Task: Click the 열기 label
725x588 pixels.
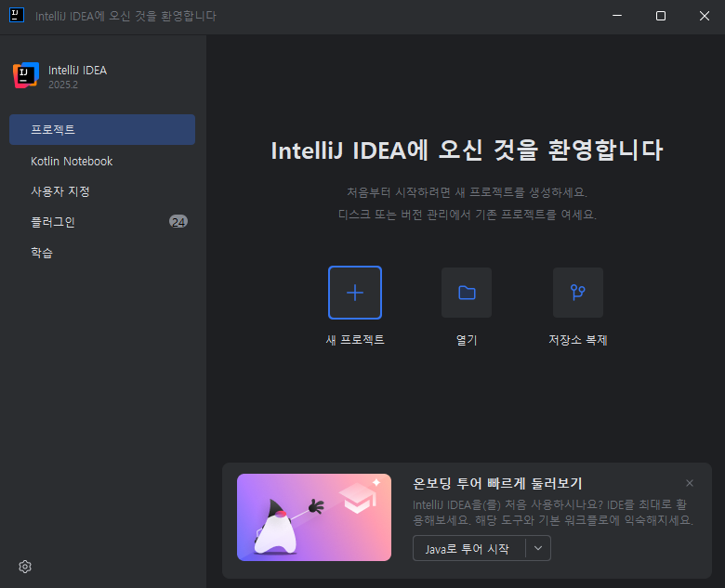Action: pos(467,340)
